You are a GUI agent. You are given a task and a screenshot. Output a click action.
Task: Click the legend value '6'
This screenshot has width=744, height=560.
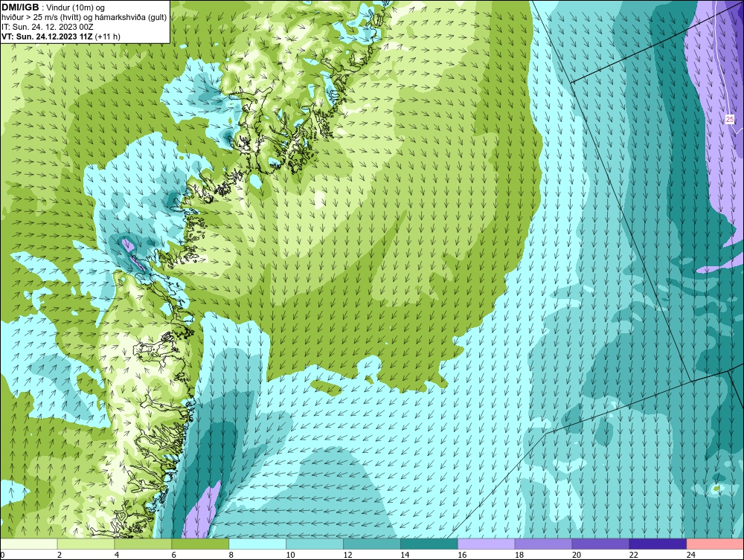173,555
